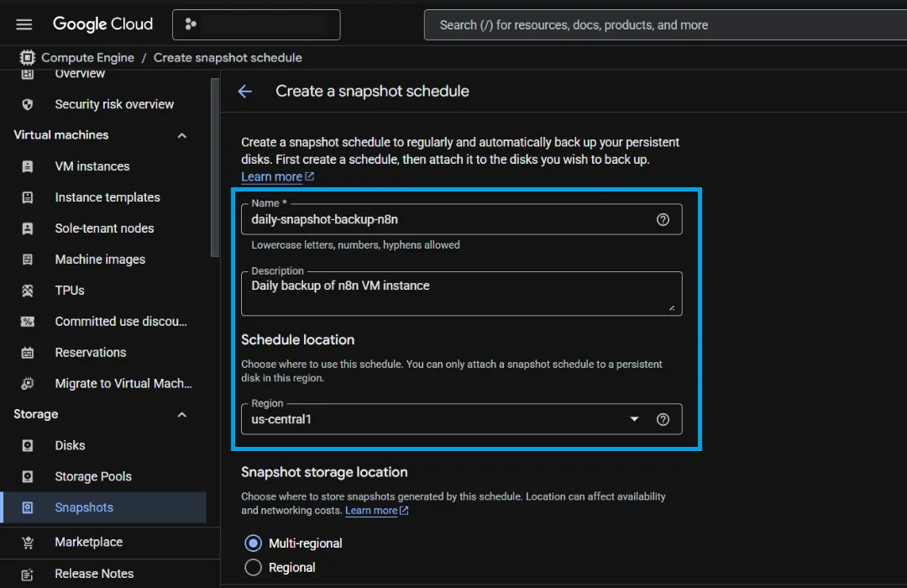The image size is (907, 588).
Task: Click the Description field resize handle
Action: pyautogui.click(x=672, y=308)
